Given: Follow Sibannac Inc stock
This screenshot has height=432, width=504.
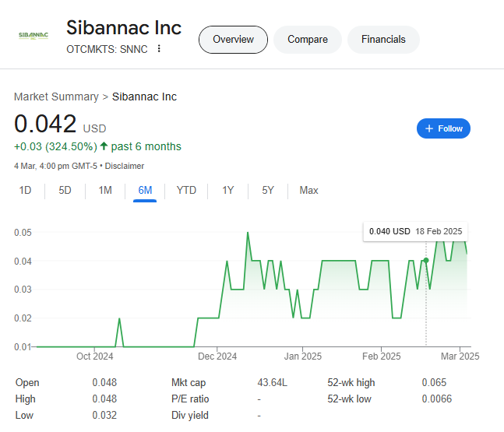Looking at the screenshot, I should pos(443,128).
